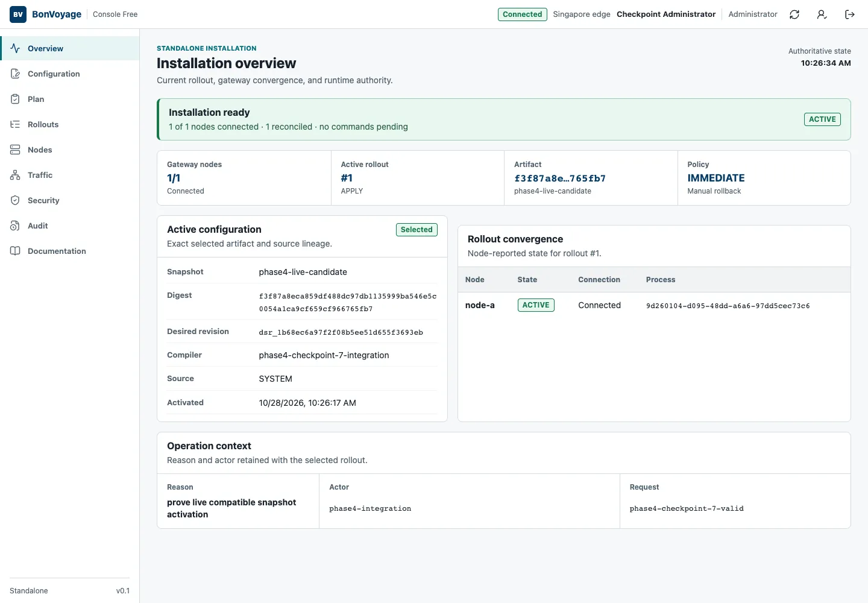Click the Active rollout #1 value
868x603 pixels.
(x=347, y=178)
